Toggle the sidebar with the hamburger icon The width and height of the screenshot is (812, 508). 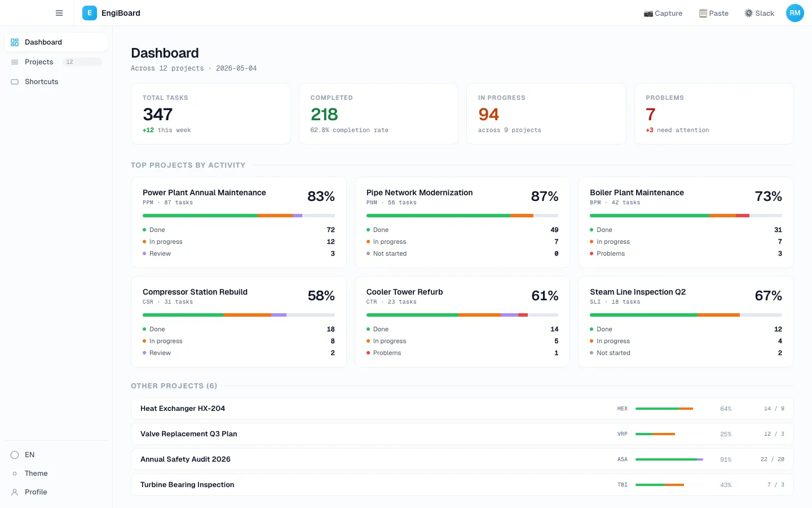point(59,13)
